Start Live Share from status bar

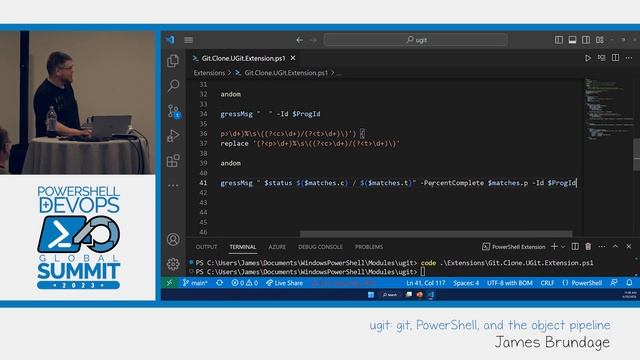point(284,282)
